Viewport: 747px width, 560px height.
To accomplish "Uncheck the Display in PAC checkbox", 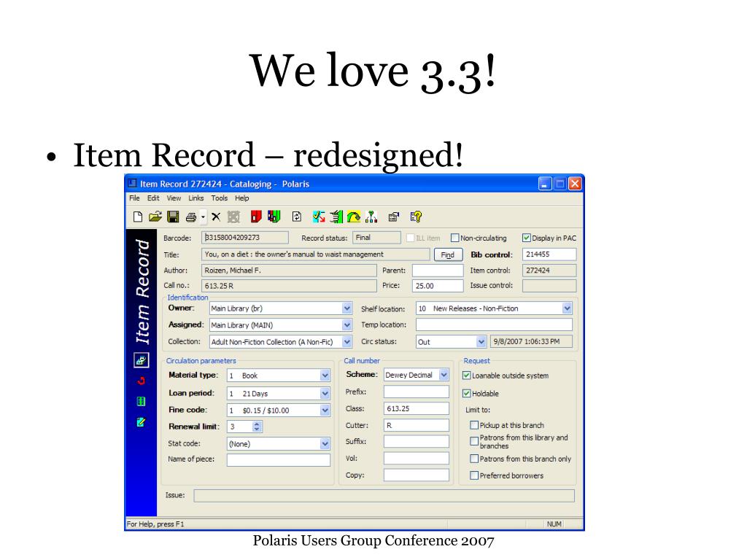I will click(x=527, y=238).
